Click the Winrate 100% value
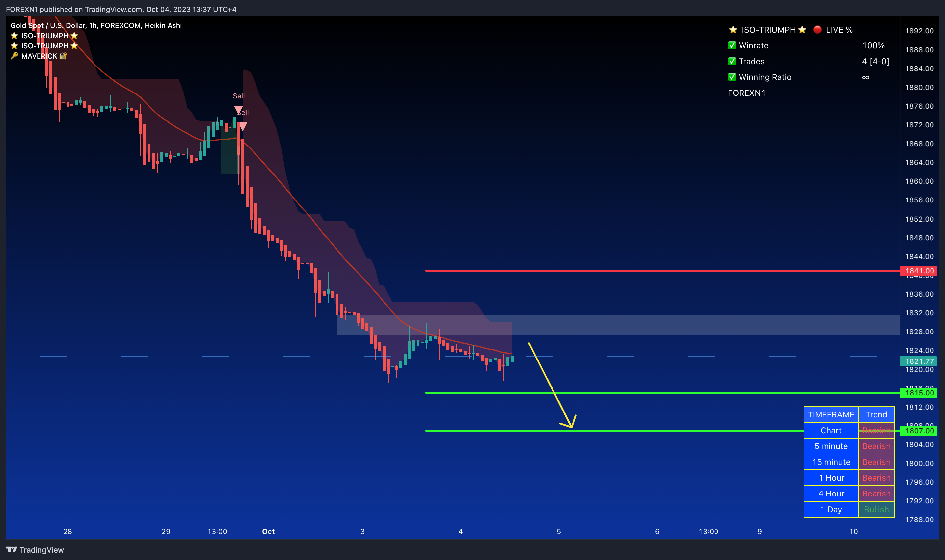The image size is (945, 560). point(873,45)
